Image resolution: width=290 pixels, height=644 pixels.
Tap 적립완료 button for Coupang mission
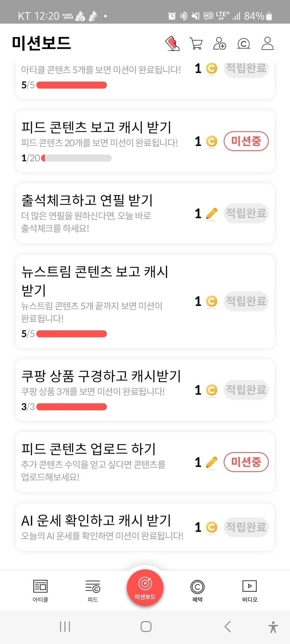pyautogui.click(x=246, y=390)
